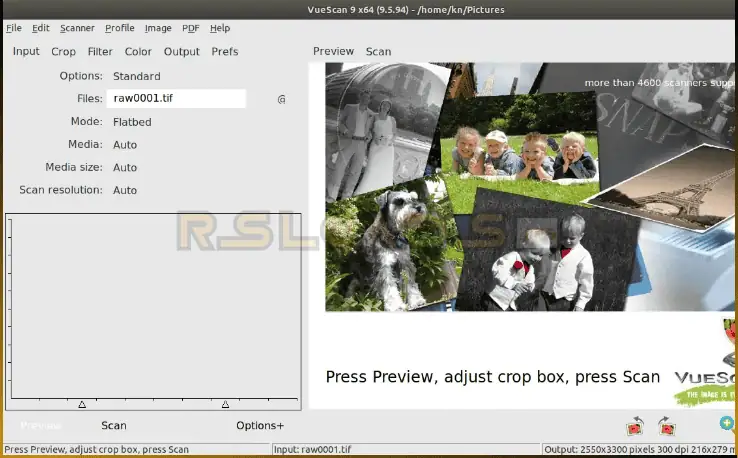Click the left triangle marker under histogram

[82, 404]
